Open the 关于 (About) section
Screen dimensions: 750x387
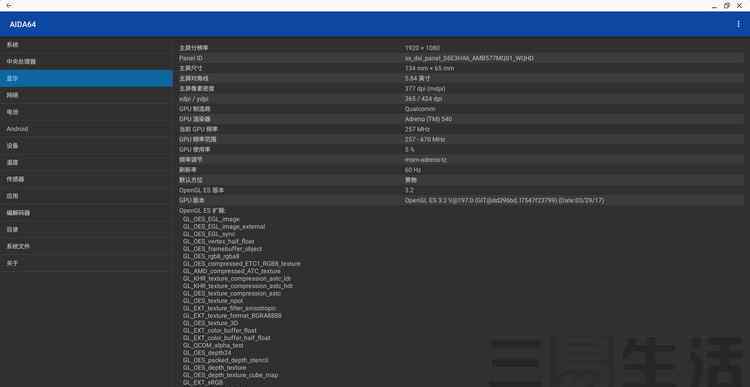pos(86,263)
